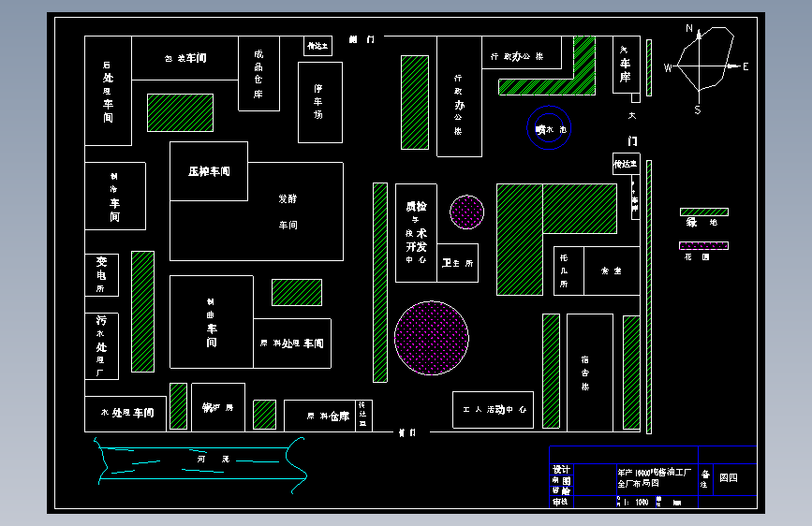
Task: Select the 卫生所 label
Action: (x=457, y=263)
